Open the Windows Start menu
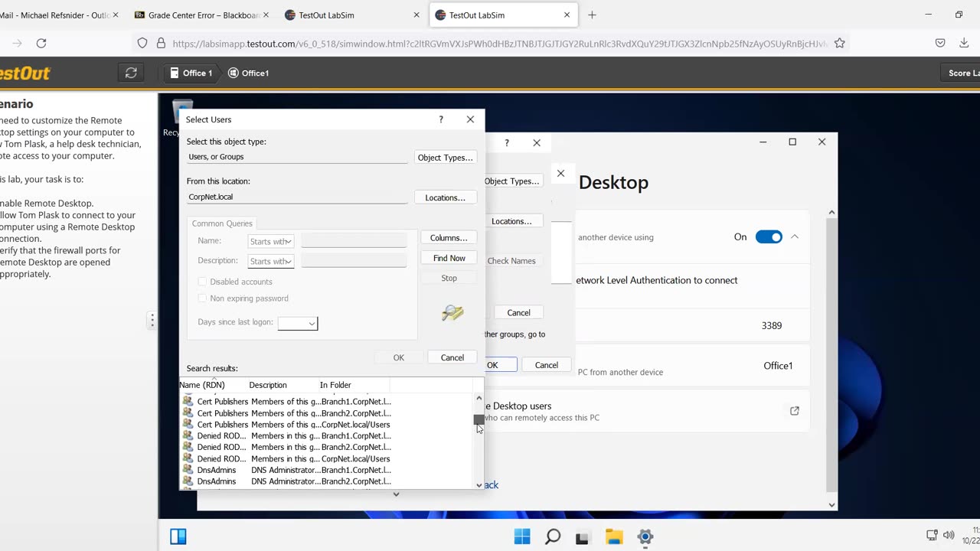The image size is (980, 551). [522, 536]
